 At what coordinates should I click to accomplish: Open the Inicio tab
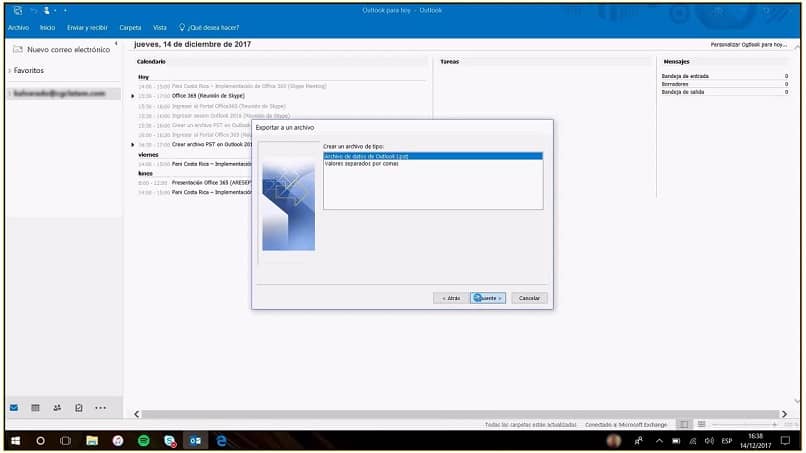pyautogui.click(x=47, y=28)
